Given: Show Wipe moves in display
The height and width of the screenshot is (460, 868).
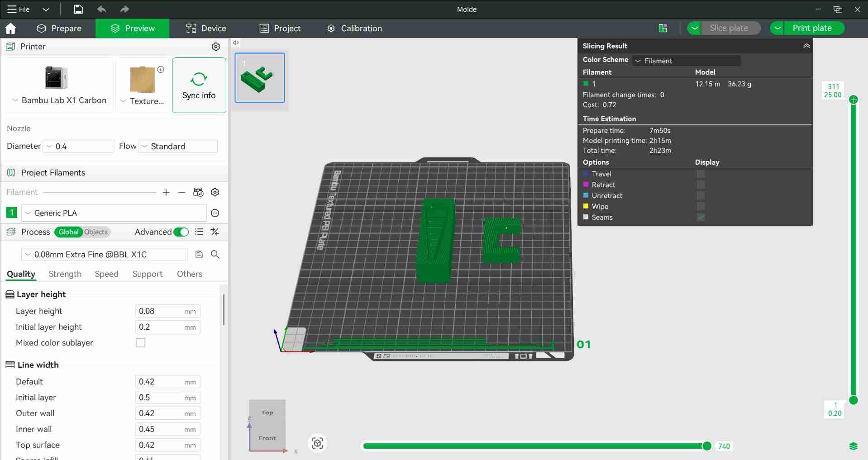Looking at the screenshot, I should [x=701, y=207].
